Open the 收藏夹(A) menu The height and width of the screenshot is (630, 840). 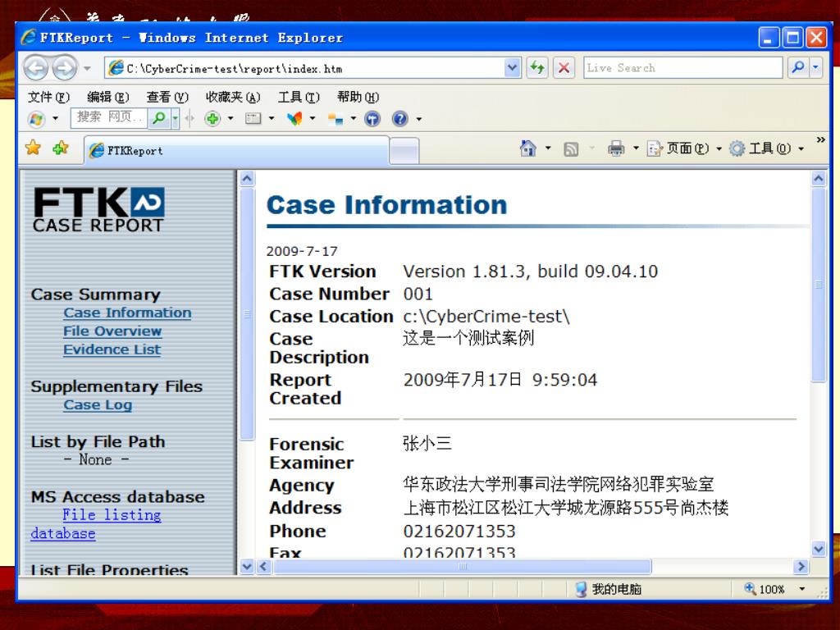pos(233,97)
